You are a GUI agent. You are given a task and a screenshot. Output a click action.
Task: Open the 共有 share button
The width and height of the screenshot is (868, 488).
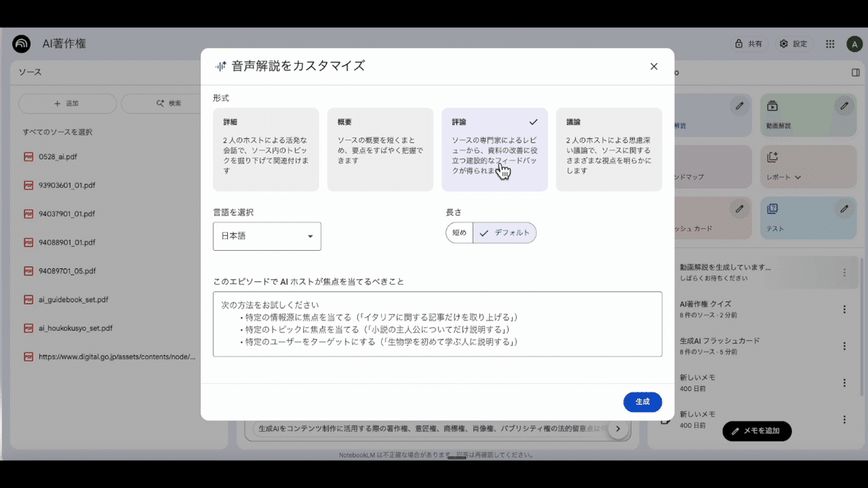[749, 44]
